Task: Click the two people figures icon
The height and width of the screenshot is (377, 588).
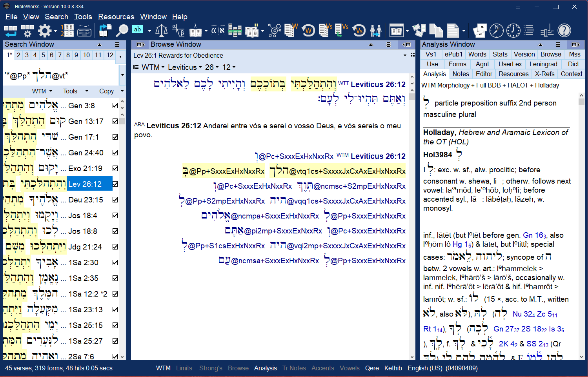Action: click(x=375, y=31)
